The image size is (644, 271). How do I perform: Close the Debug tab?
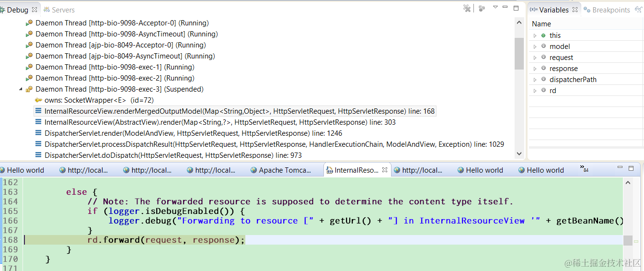34,9
